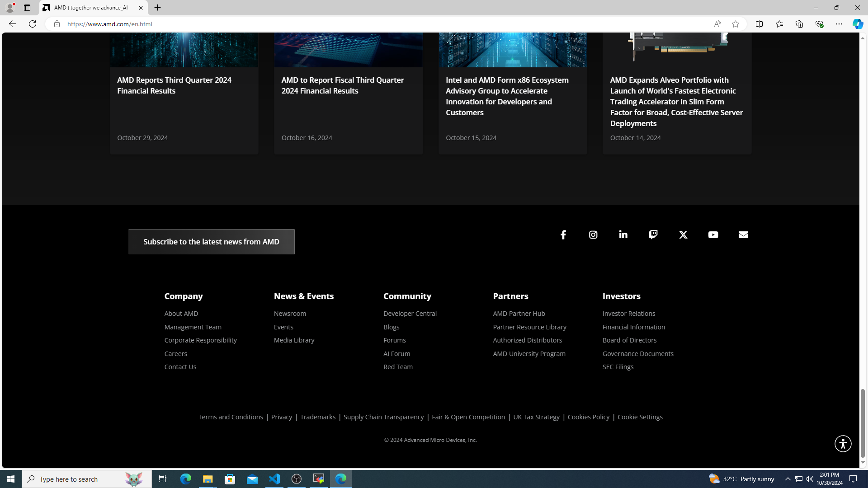The width and height of the screenshot is (868, 488).
Task: Open notification center in tray
Action: click(854, 479)
